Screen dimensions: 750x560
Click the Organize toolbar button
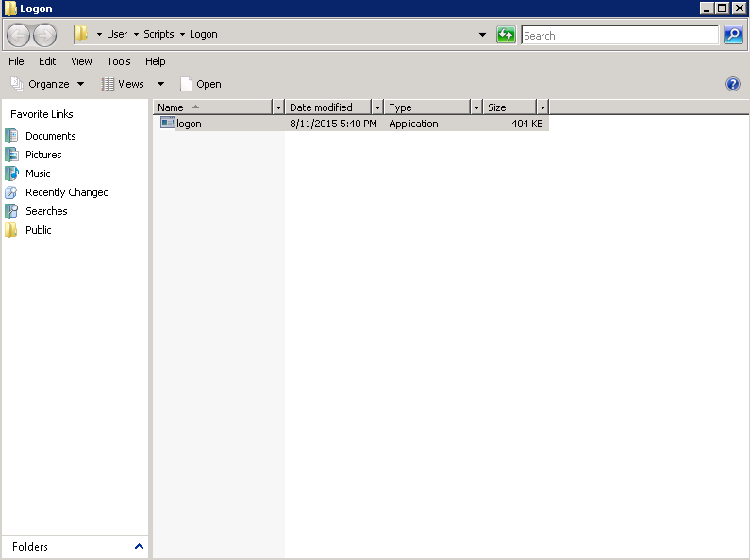click(47, 84)
